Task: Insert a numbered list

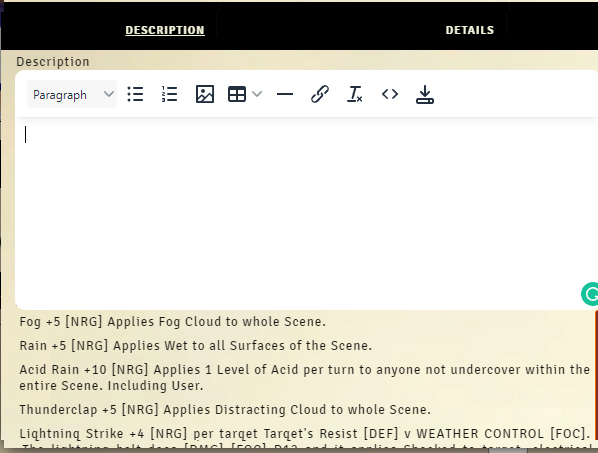Action: coord(170,94)
